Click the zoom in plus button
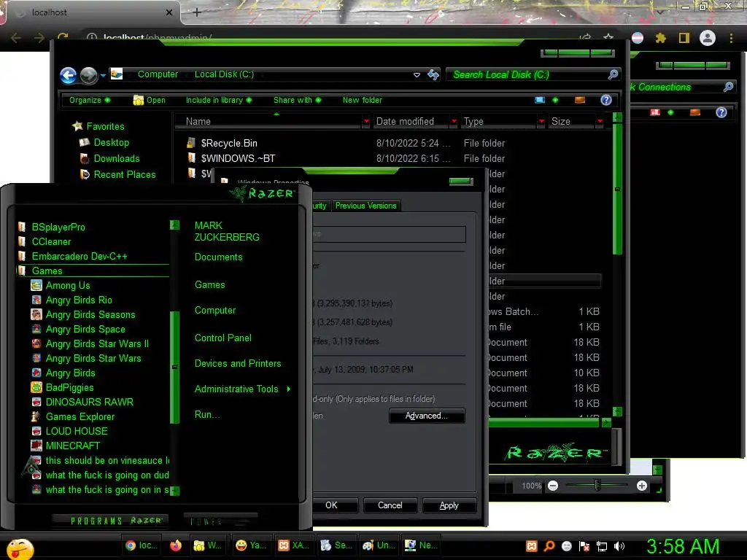747x560 pixels. 642,486
